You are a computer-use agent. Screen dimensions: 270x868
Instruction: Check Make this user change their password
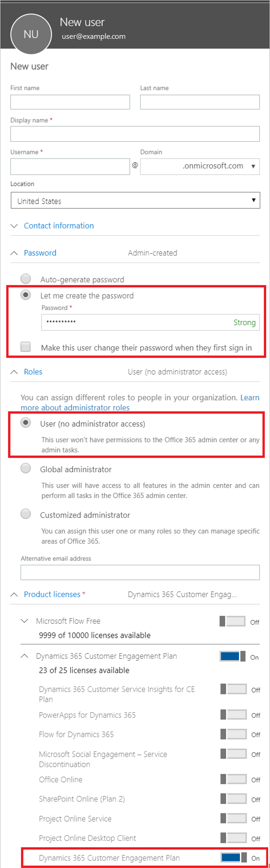pyautogui.click(x=26, y=347)
